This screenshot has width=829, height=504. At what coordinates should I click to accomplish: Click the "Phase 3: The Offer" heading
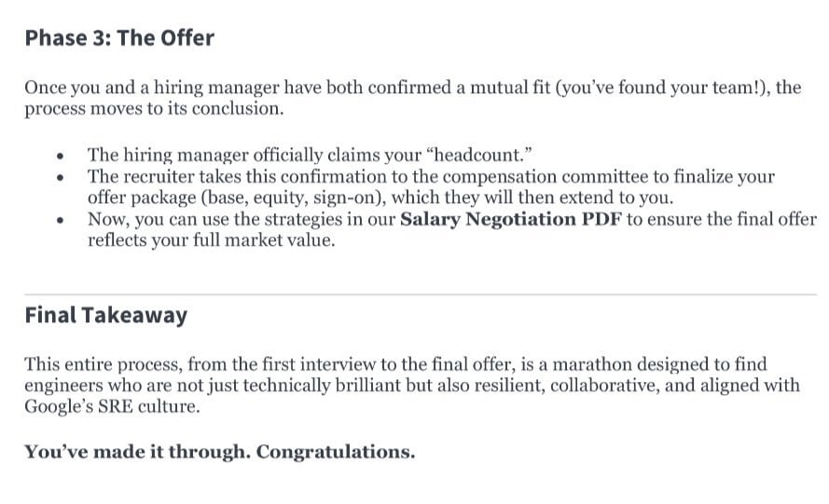(119, 38)
